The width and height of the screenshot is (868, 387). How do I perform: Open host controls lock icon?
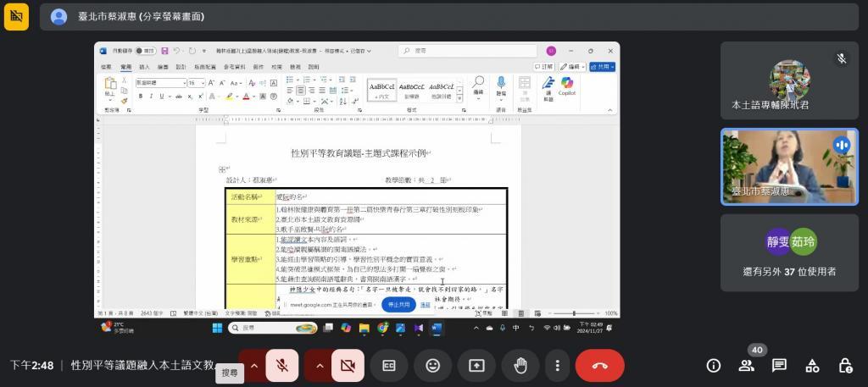(x=845, y=366)
